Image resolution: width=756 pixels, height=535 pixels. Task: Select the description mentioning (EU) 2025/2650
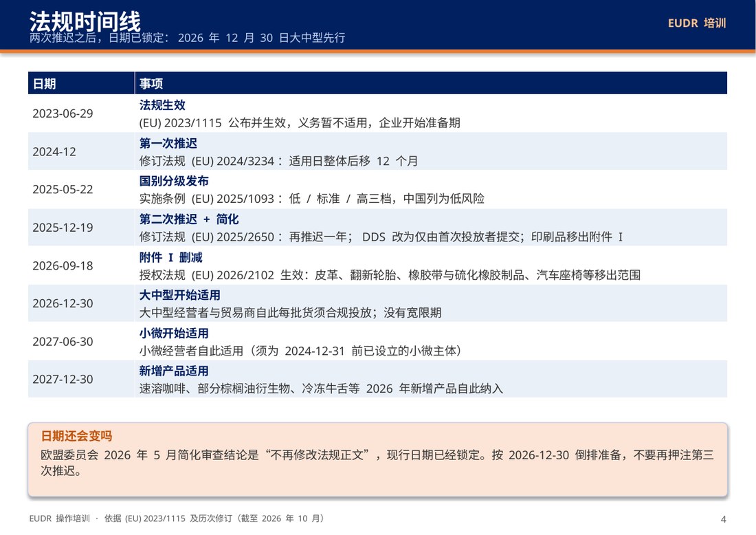pyautogui.click(x=381, y=237)
